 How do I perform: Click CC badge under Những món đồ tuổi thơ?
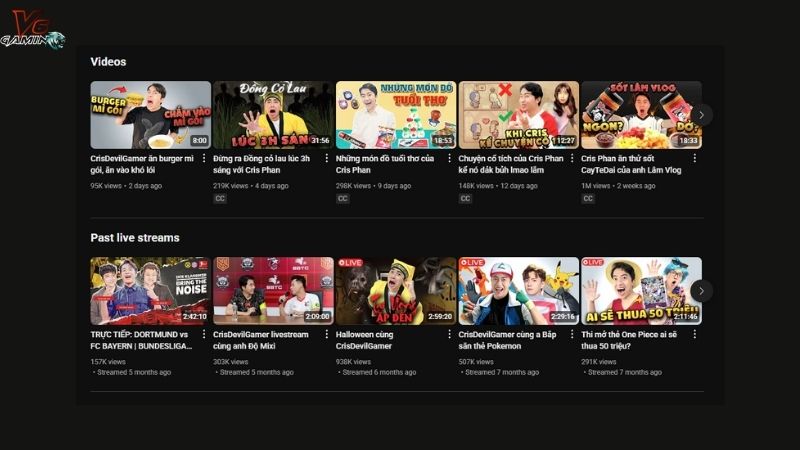point(342,198)
